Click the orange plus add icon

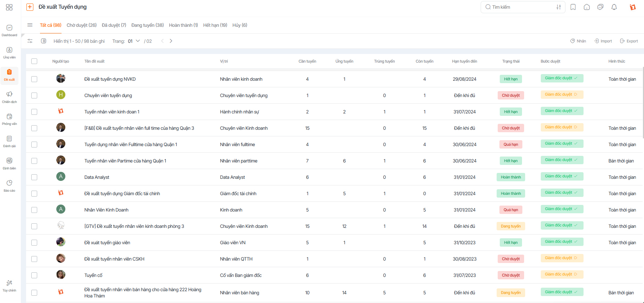pos(30,7)
